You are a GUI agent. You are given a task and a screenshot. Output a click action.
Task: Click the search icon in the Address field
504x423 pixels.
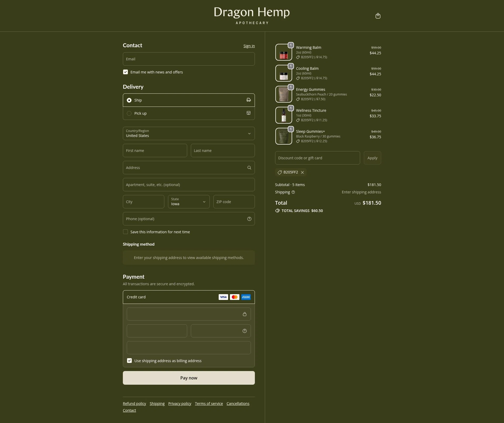(249, 167)
